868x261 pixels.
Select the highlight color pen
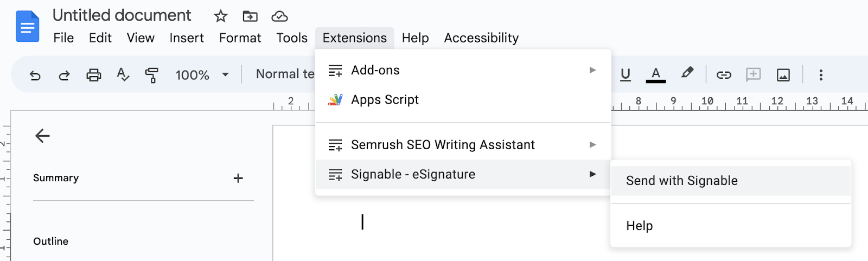[x=687, y=73]
